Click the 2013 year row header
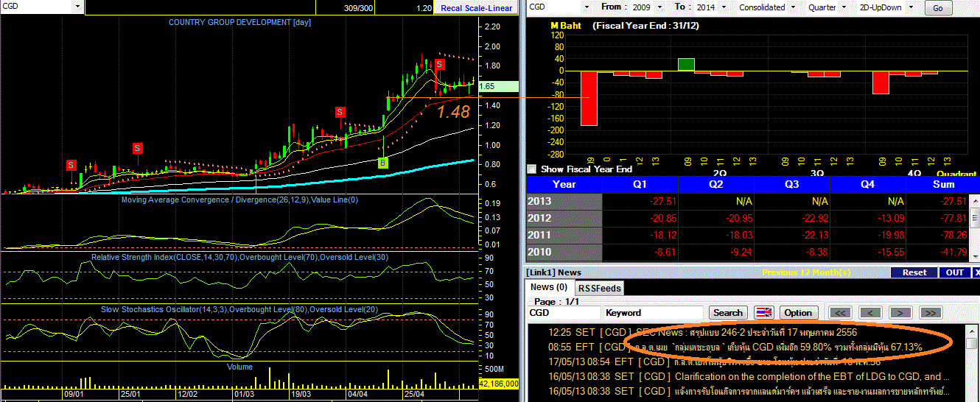The width and height of the screenshot is (980, 402). click(x=564, y=201)
